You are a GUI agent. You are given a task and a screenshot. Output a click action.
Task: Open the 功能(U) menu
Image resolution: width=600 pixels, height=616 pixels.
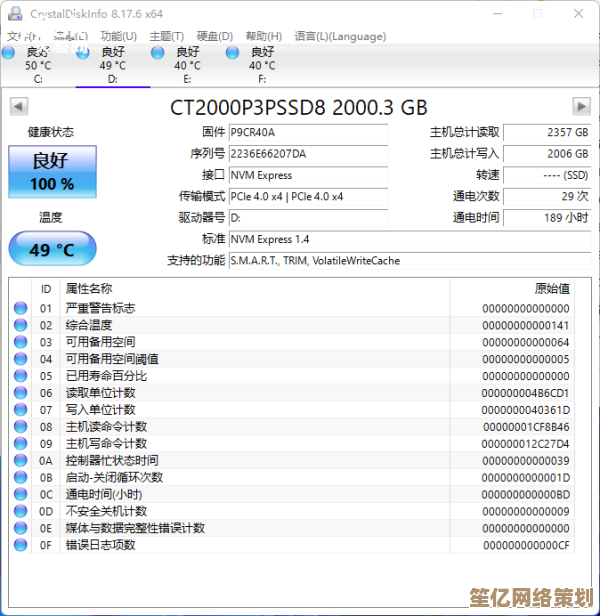click(x=119, y=37)
